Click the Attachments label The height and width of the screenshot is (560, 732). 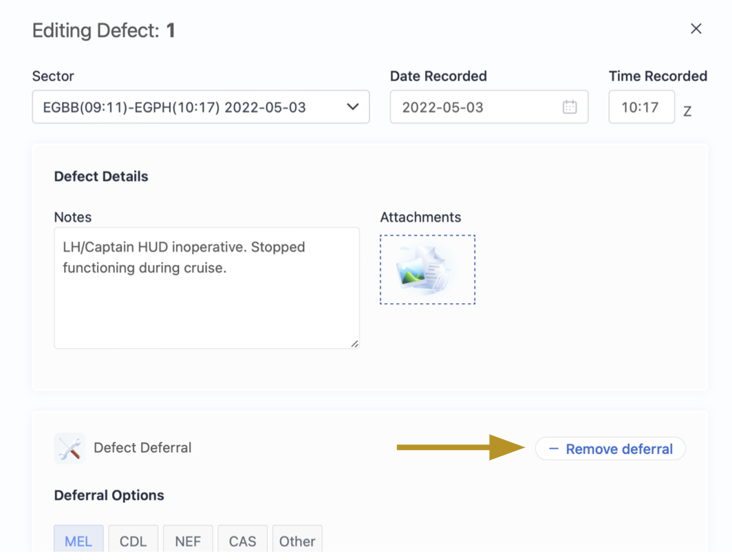coord(420,217)
